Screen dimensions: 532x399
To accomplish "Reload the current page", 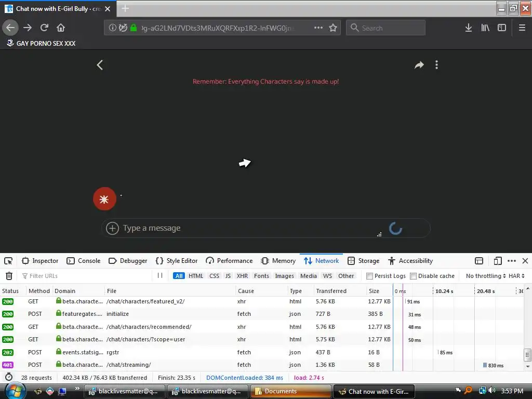I will pos(44,28).
